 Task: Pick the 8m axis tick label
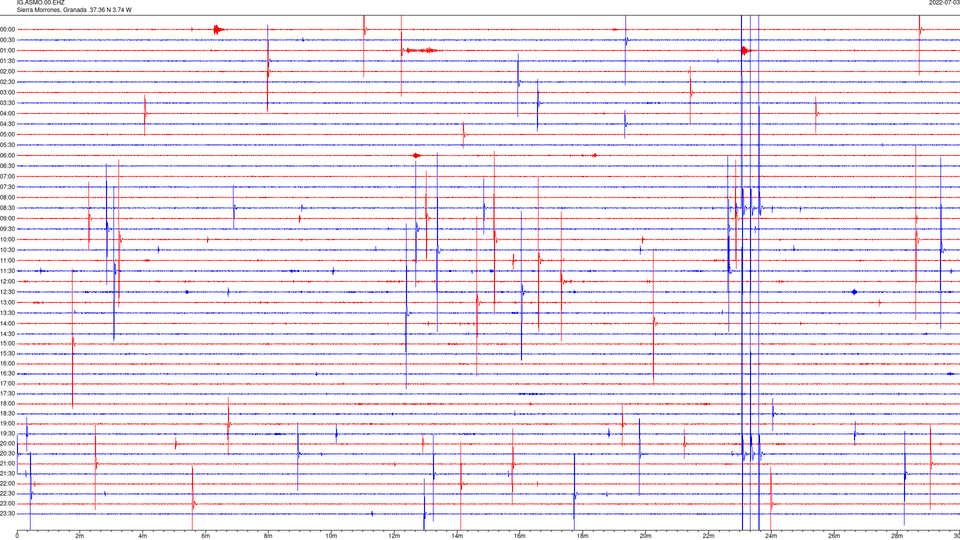click(x=268, y=536)
